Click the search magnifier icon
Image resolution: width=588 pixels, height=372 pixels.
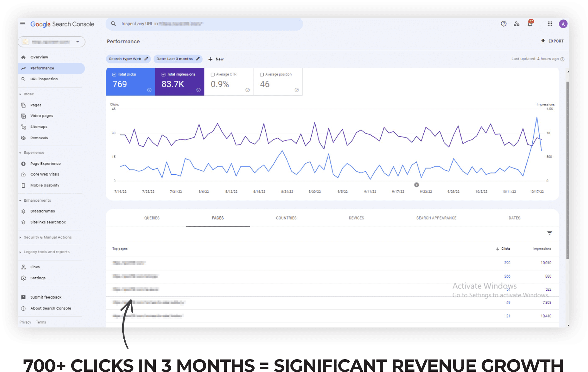113,24
